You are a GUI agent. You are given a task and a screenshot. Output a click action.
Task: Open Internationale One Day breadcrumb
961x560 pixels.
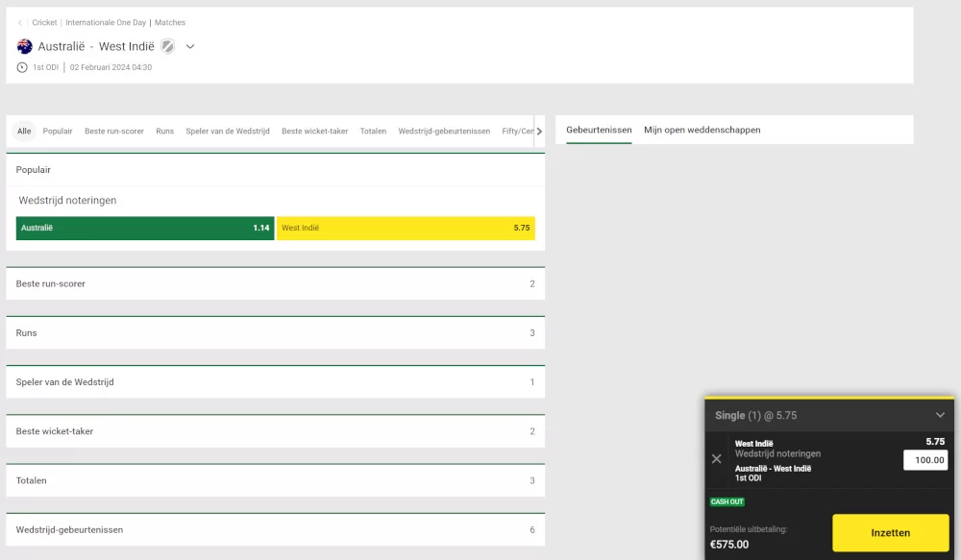click(106, 23)
